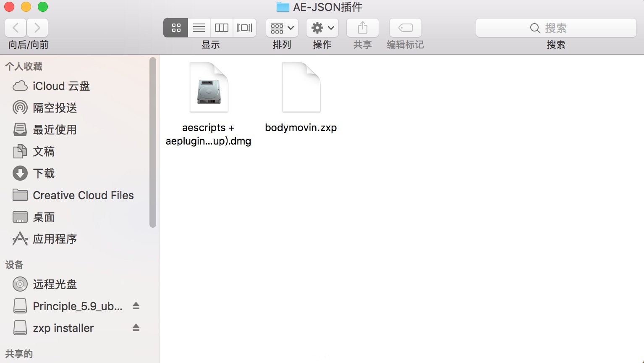Go back using the left arrow button
The width and height of the screenshot is (644, 363).
tap(16, 28)
